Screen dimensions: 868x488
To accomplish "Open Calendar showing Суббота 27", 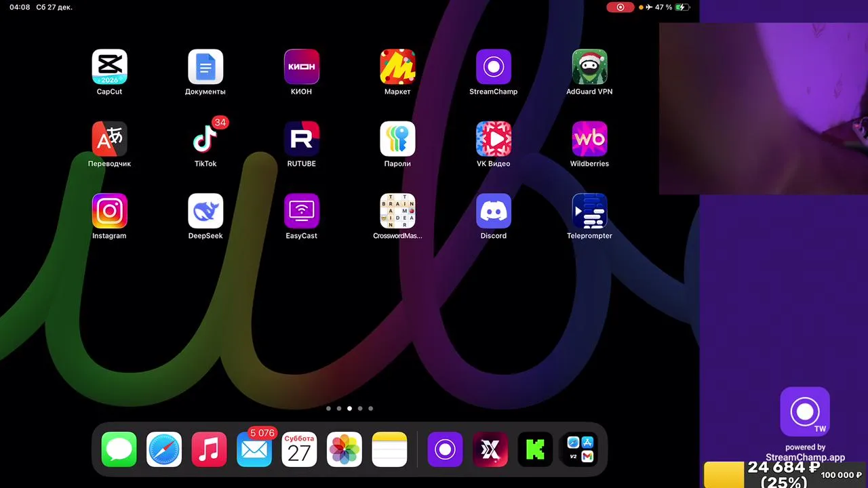I will point(299,449).
